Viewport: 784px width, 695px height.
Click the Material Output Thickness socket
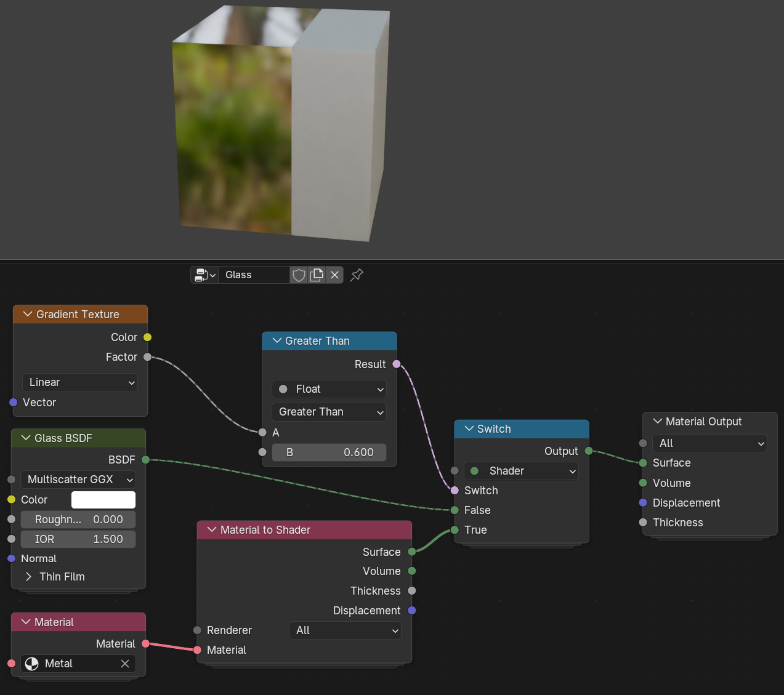643,522
